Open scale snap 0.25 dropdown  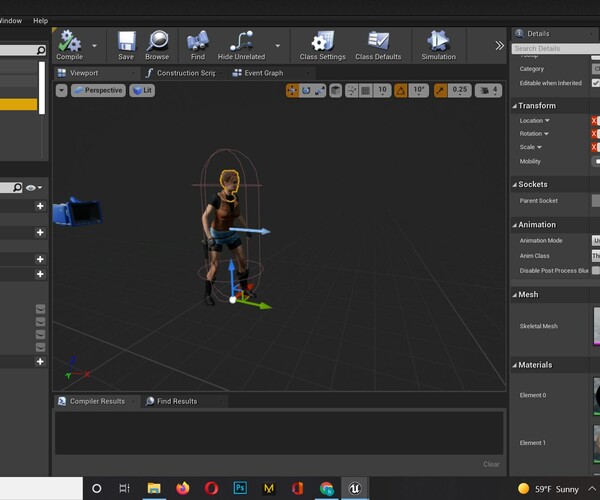coord(460,91)
